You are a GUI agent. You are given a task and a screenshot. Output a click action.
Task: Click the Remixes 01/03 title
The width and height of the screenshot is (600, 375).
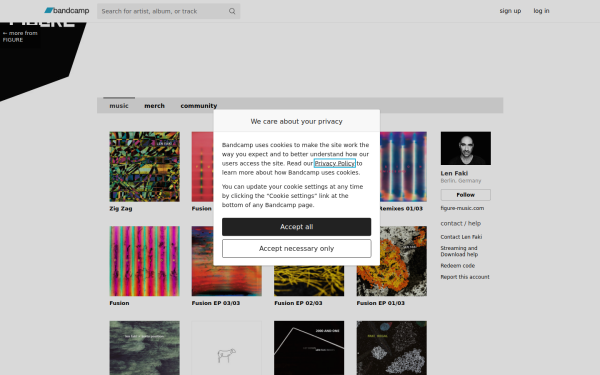pos(401,209)
